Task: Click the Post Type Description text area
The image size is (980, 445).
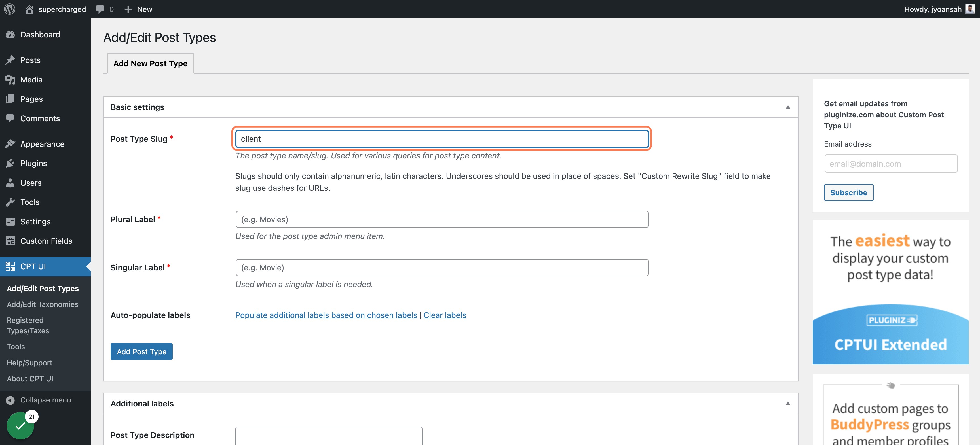Action: pos(329,436)
